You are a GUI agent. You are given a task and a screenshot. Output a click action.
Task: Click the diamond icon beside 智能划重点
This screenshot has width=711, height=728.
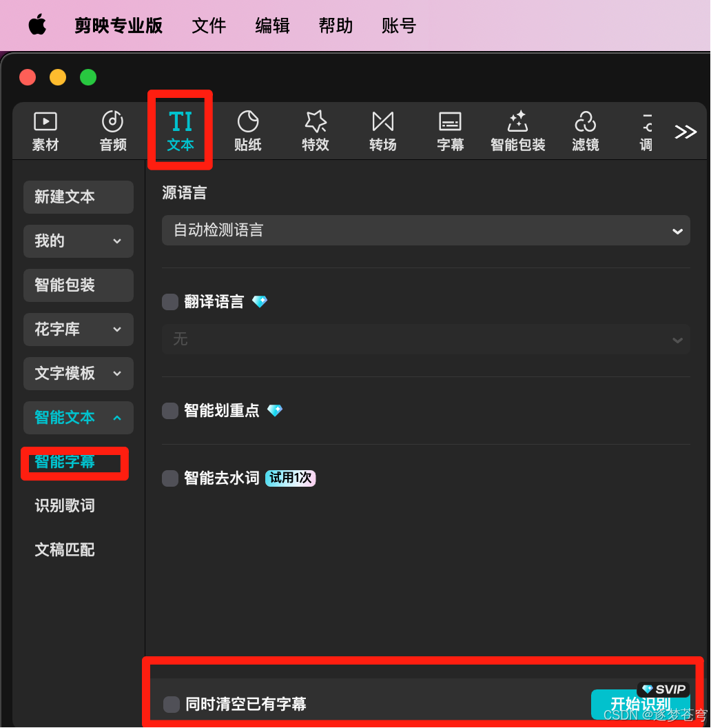click(275, 410)
